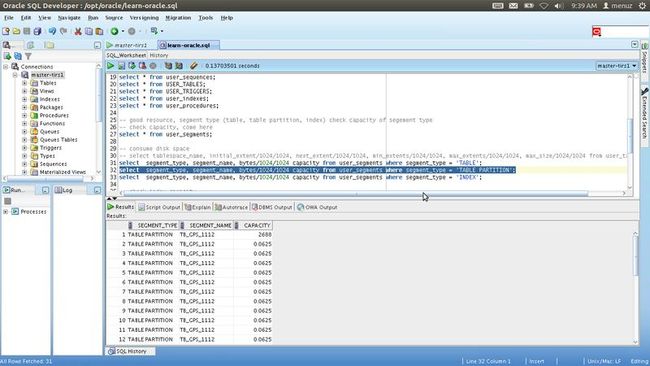Image resolution: width=650 pixels, height=366 pixels.
Task: Open the SQL worksheet icon dropdown arrow
Action: click(162, 31)
